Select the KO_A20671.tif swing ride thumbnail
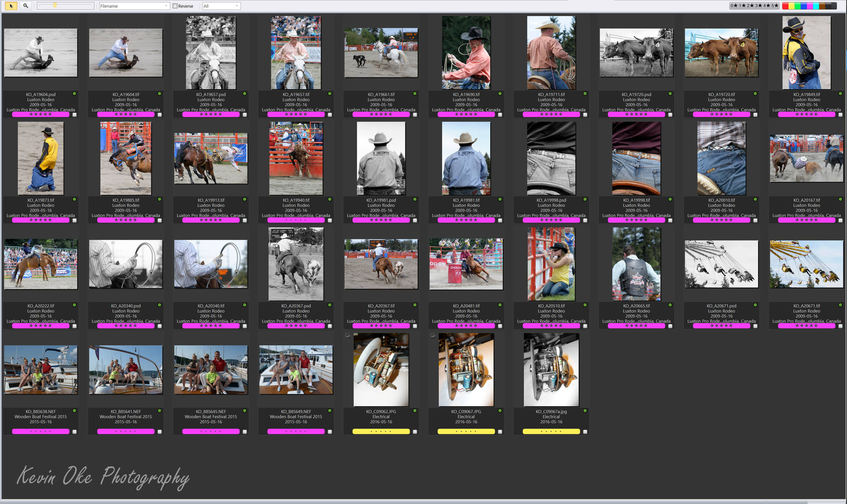 806,264
